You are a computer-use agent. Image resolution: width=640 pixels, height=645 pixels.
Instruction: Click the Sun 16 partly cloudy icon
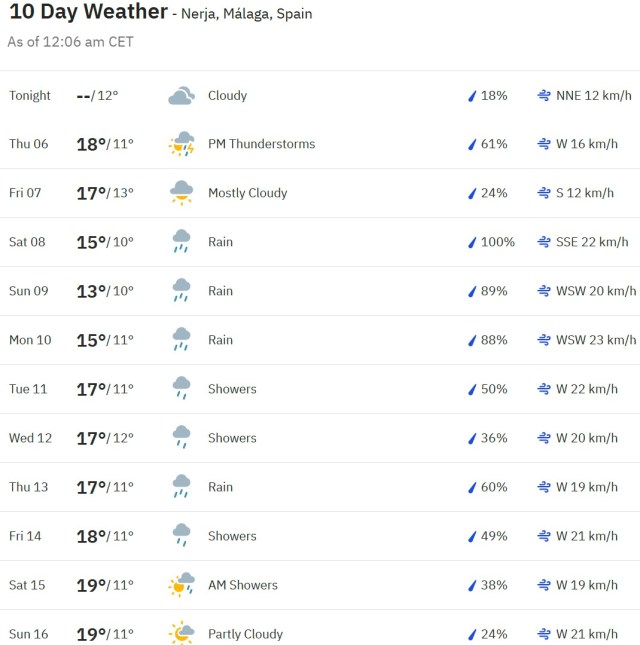pos(181,634)
